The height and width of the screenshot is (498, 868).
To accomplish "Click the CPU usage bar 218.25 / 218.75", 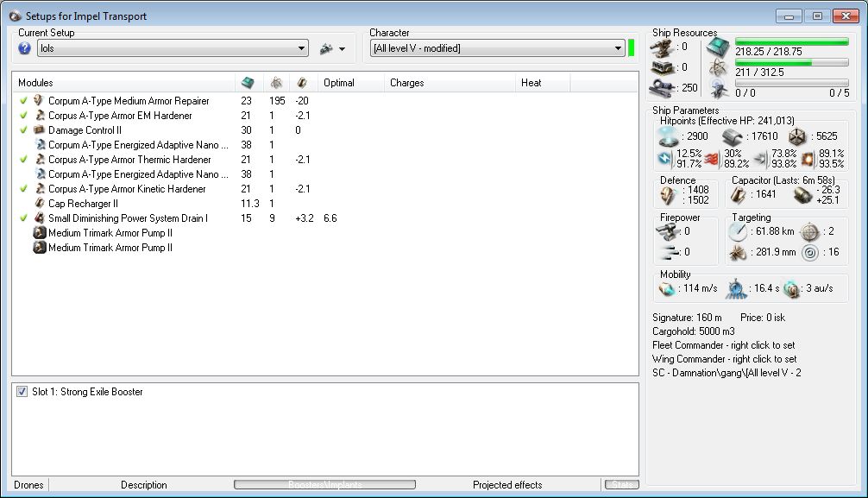I will point(792,41).
